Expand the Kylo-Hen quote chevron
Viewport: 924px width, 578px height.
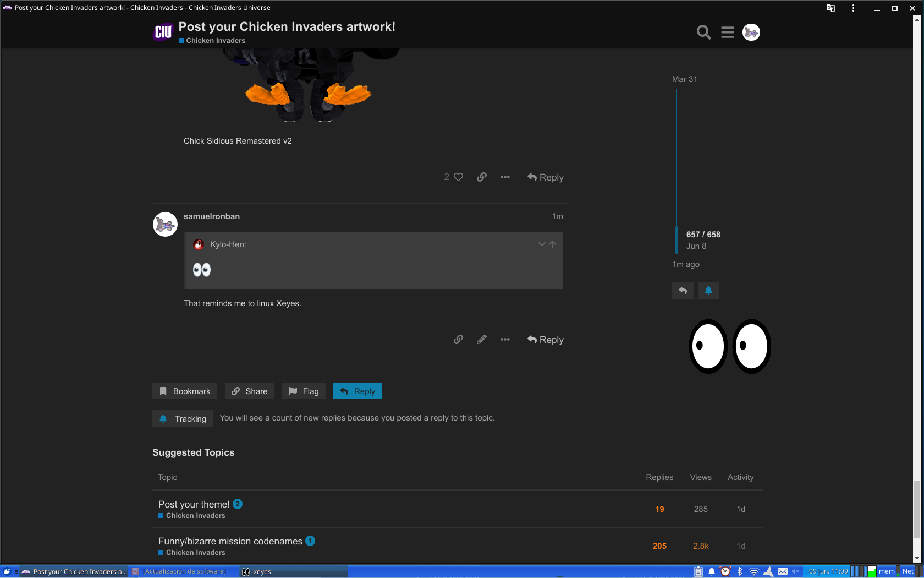pyautogui.click(x=542, y=244)
